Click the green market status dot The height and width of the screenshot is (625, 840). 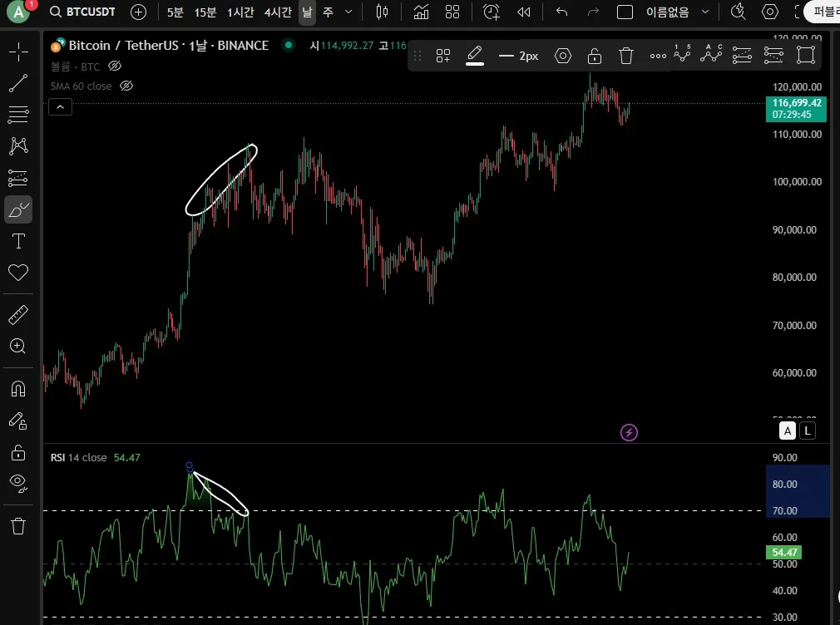pos(289,46)
